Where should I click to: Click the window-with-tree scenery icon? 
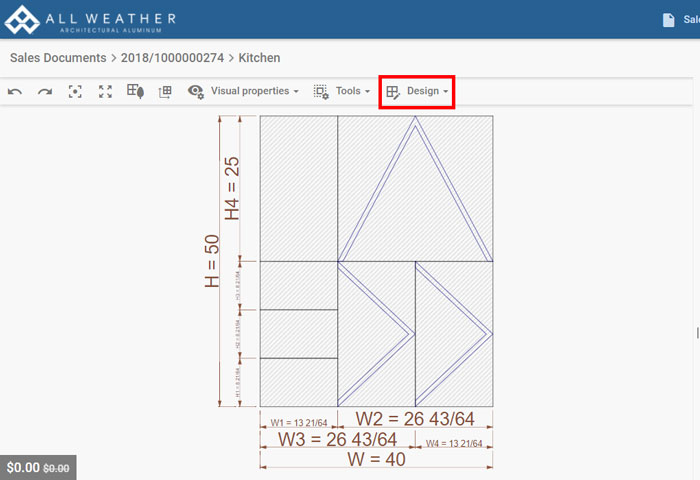pyautogui.click(x=135, y=91)
